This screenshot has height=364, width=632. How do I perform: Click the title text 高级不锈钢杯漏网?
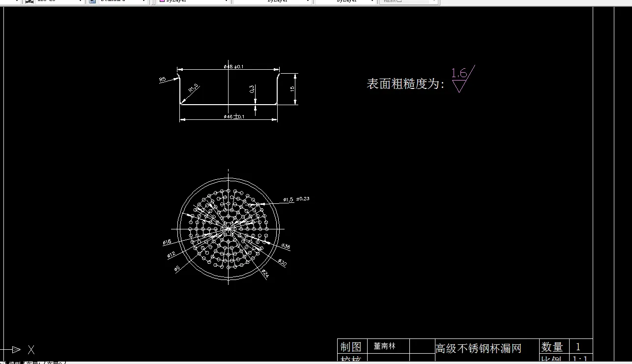[x=477, y=347]
